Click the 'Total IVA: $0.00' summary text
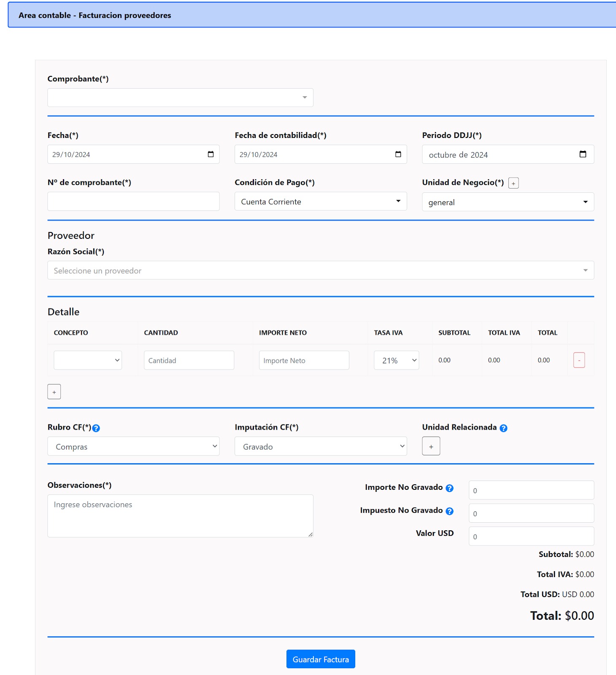This screenshot has width=616, height=675. pyautogui.click(x=565, y=574)
